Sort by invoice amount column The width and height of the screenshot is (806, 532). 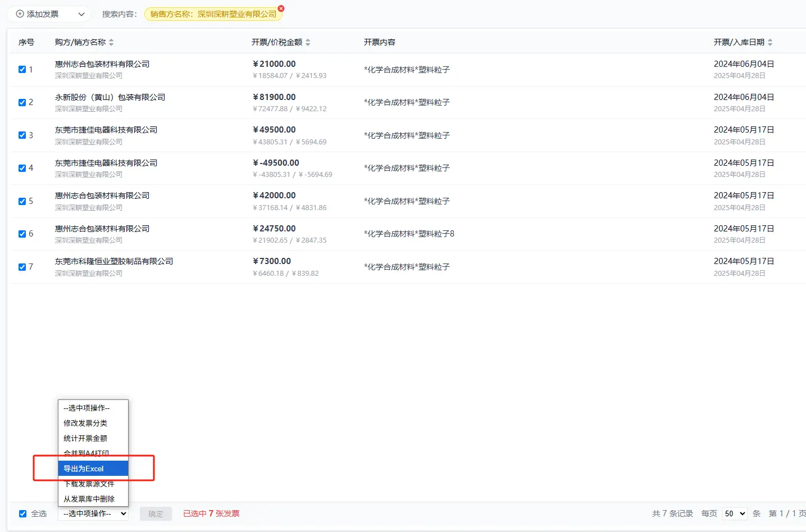(x=308, y=43)
